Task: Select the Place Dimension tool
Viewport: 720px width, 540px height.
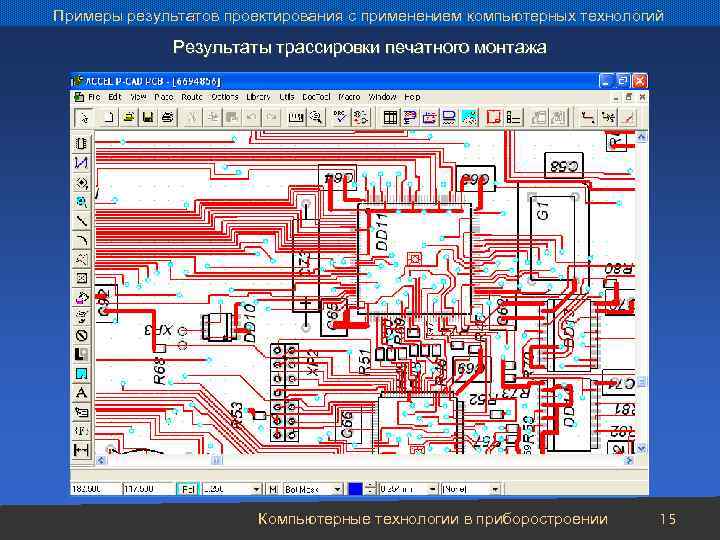Action: click(x=81, y=450)
